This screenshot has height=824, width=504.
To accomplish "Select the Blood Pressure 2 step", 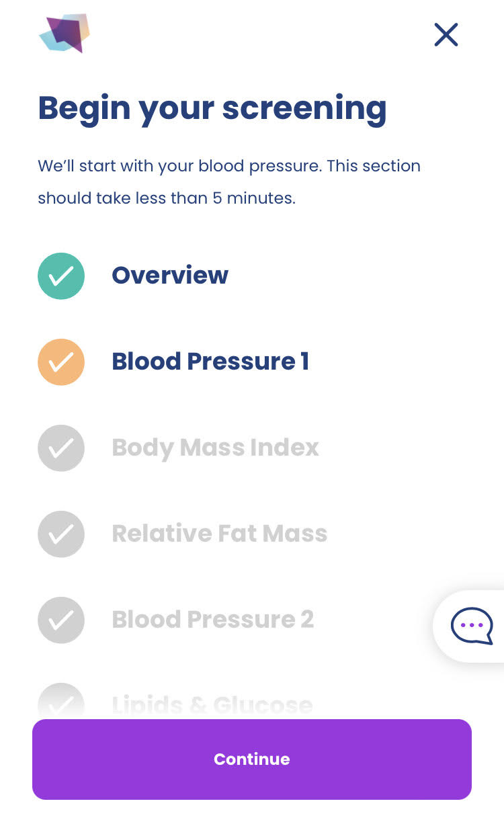I will click(212, 620).
